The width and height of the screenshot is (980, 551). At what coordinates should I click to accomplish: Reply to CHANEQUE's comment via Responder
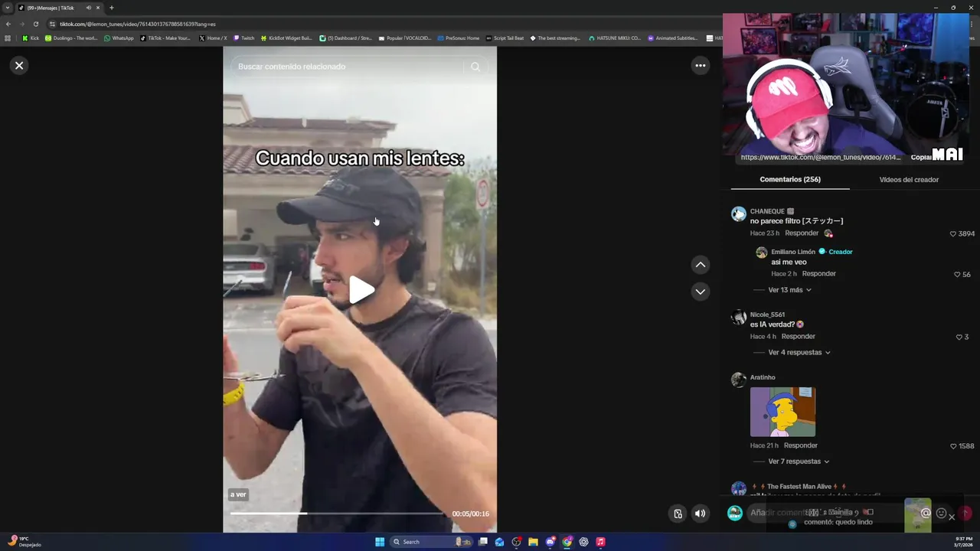click(x=802, y=233)
